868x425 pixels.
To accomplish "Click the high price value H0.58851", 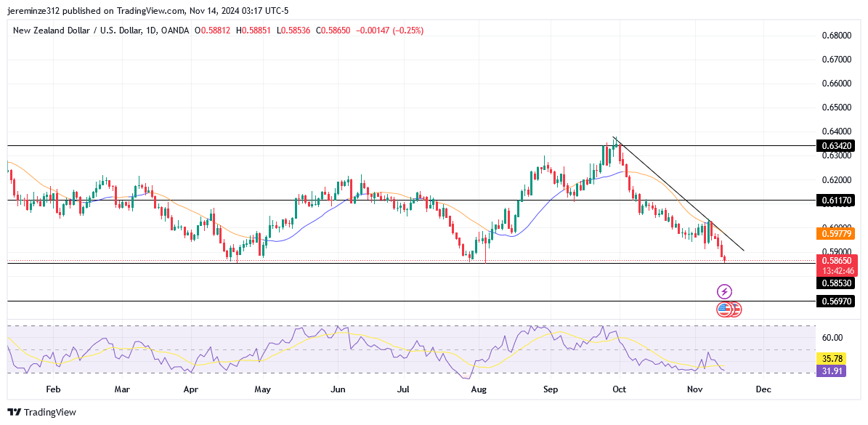I will tap(253, 31).
